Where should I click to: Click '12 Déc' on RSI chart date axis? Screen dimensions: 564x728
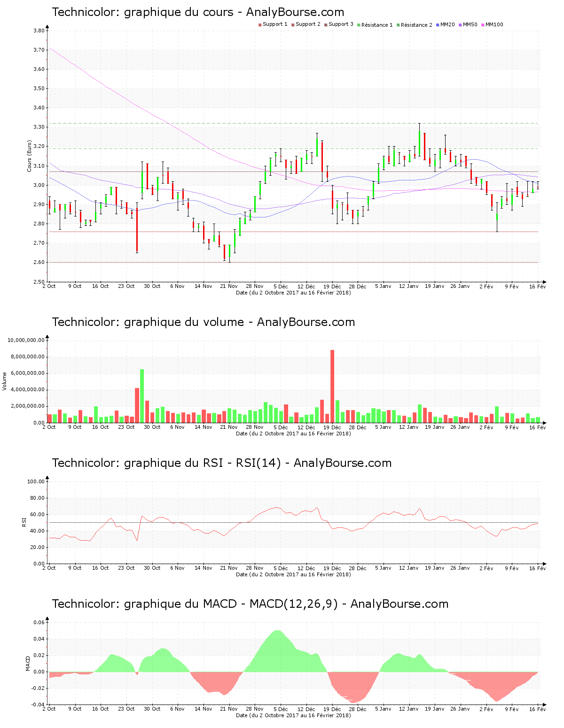306,568
